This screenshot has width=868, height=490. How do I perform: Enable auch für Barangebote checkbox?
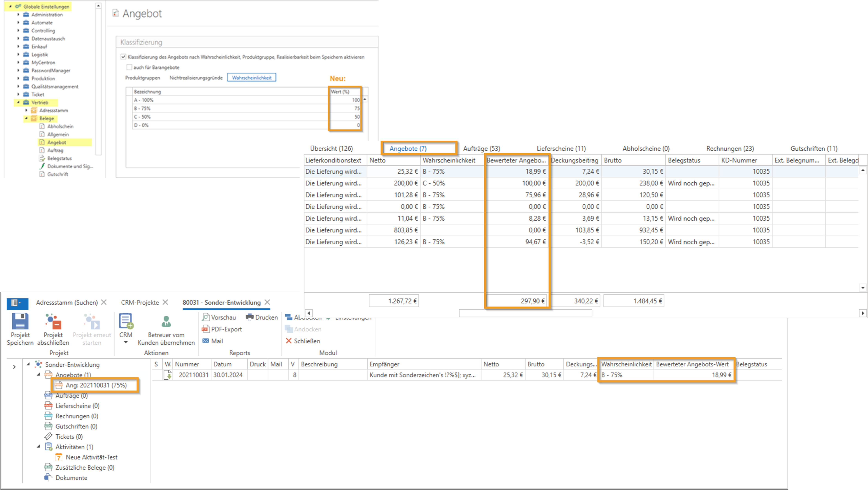click(129, 67)
